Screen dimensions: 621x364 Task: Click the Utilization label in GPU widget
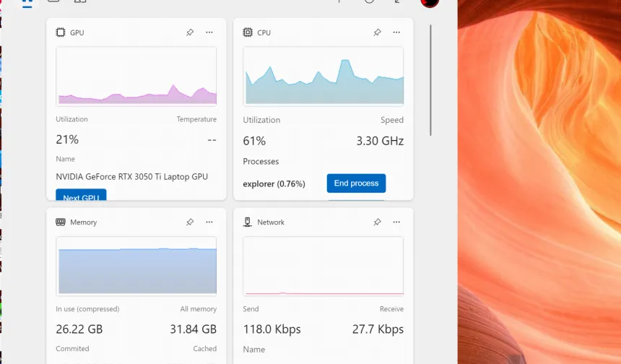click(71, 119)
